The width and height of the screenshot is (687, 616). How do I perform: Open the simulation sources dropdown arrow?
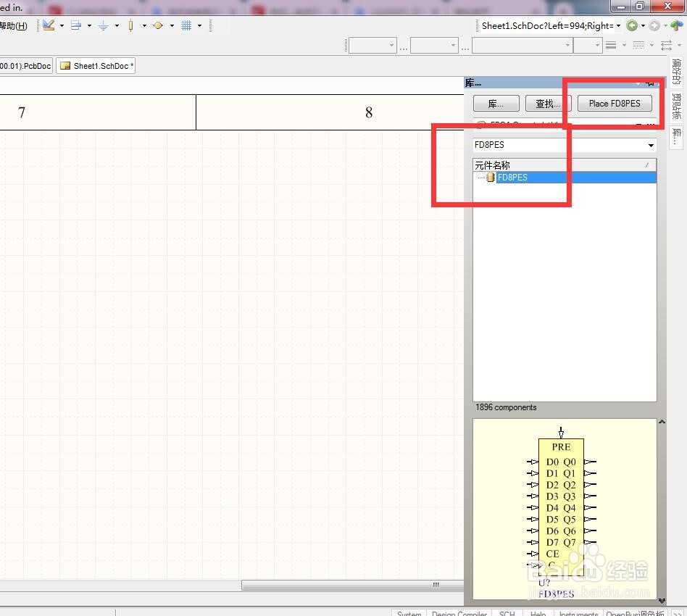pos(172,26)
